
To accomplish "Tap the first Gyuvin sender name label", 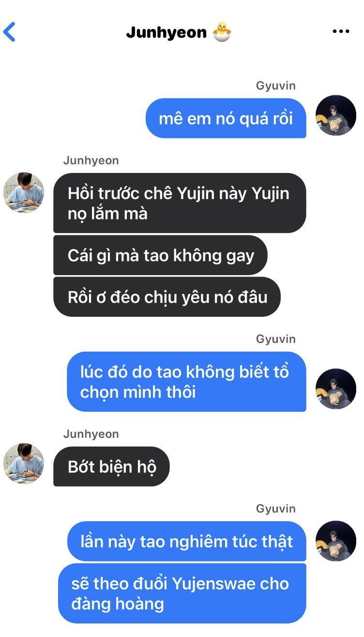I will pos(276,86).
